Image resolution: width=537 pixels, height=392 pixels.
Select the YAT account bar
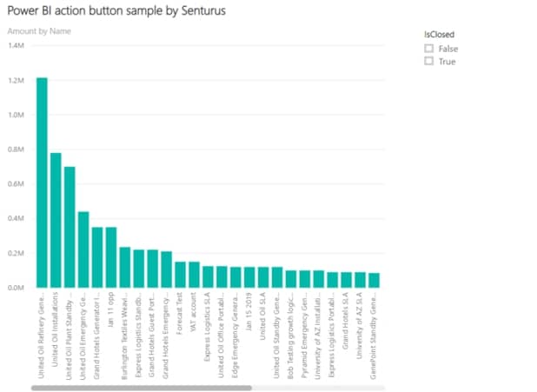[x=194, y=275]
